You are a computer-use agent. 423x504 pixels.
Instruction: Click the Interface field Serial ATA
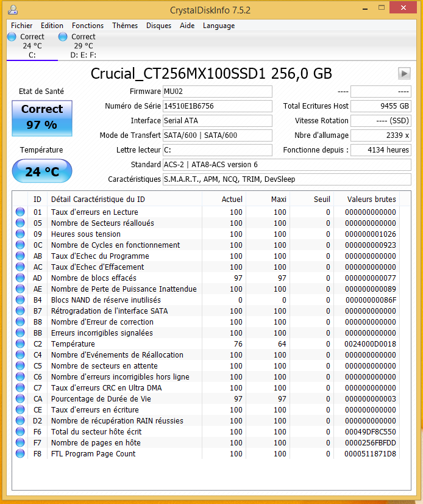tap(218, 121)
